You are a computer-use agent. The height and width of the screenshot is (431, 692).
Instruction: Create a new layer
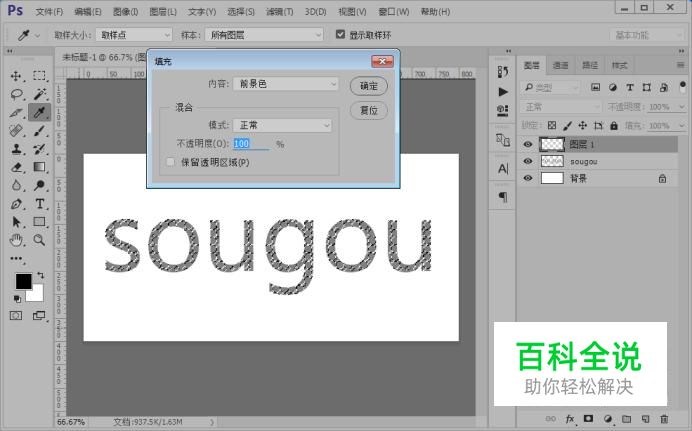pos(645,419)
